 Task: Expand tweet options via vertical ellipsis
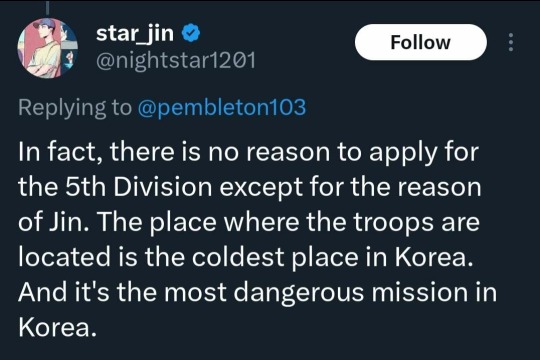pos(511,42)
